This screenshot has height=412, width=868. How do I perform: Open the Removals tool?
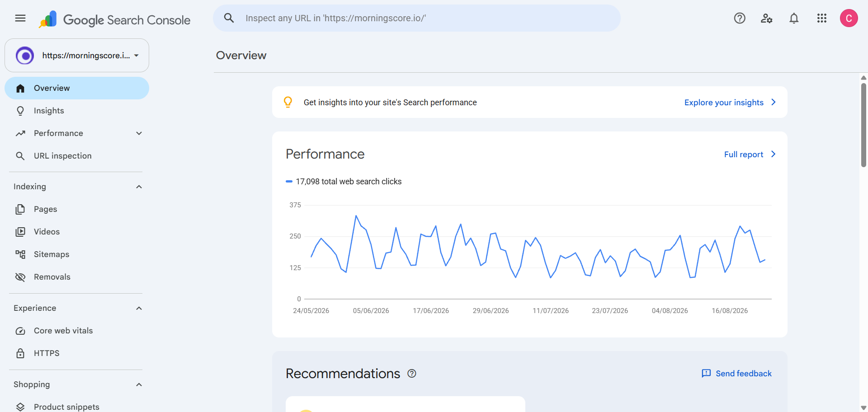[77, 277]
